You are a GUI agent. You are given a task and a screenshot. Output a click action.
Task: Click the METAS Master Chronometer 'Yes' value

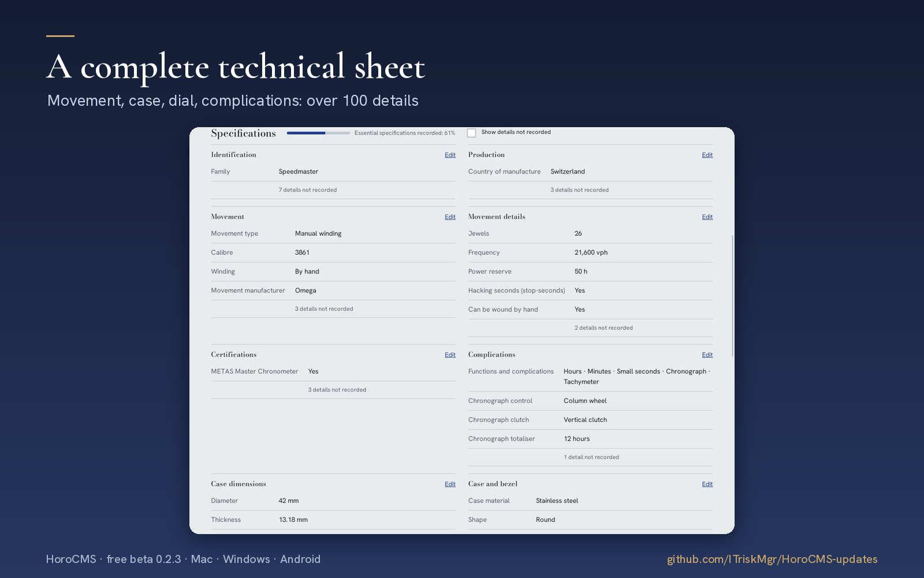tap(313, 372)
